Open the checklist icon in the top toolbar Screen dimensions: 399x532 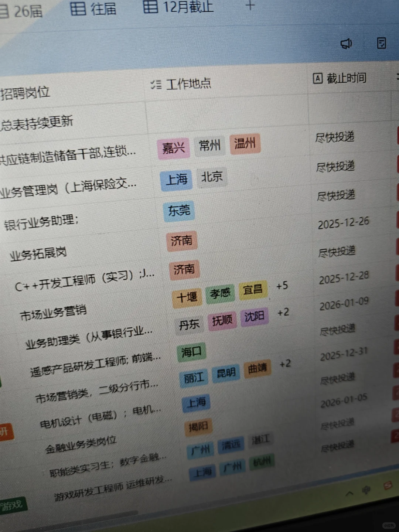tap(381, 43)
